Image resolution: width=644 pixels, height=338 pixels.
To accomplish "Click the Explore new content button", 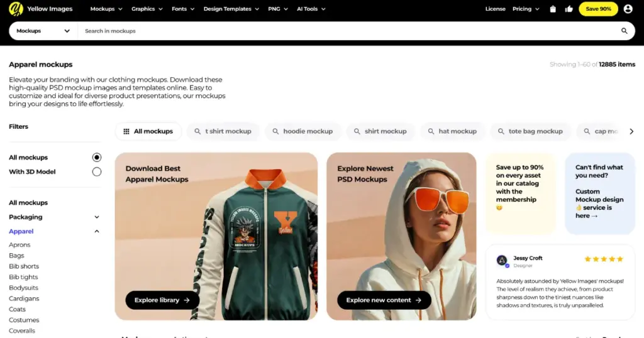I will [x=384, y=300].
